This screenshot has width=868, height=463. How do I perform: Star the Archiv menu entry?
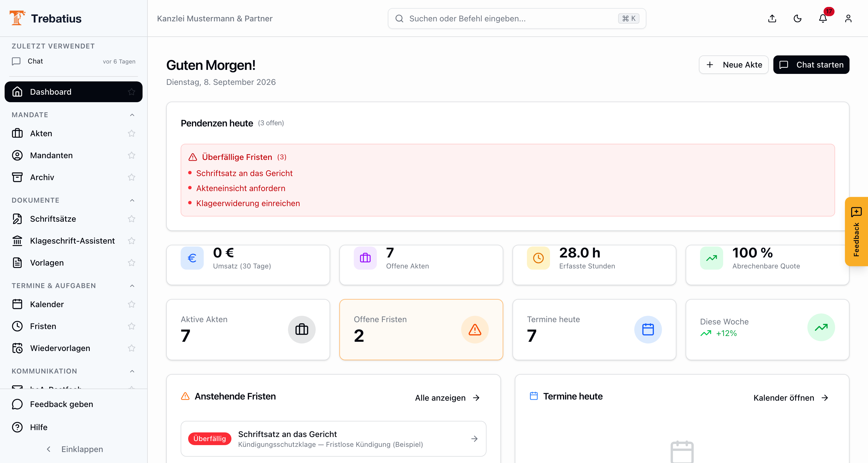(x=131, y=177)
